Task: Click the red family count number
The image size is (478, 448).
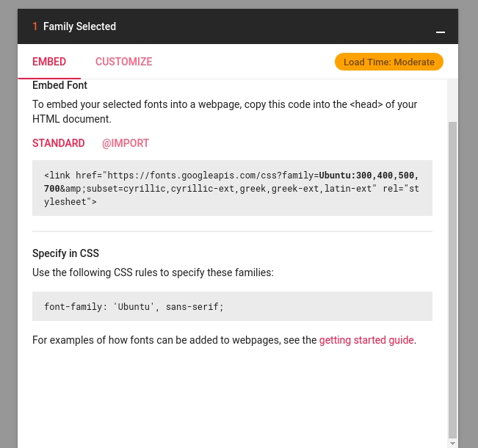Action: [x=35, y=26]
